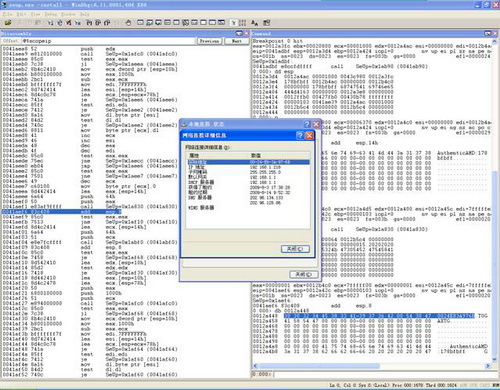Open source file via toolbar folder icon
The width and height of the screenshot is (500, 390).
[x=8, y=23]
